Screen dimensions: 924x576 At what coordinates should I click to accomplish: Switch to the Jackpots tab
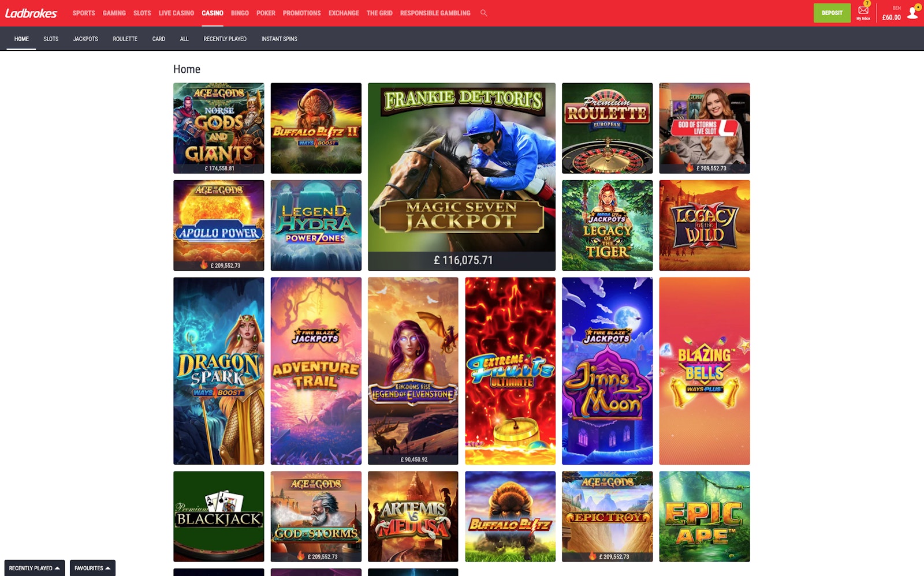pyautogui.click(x=85, y=39)
